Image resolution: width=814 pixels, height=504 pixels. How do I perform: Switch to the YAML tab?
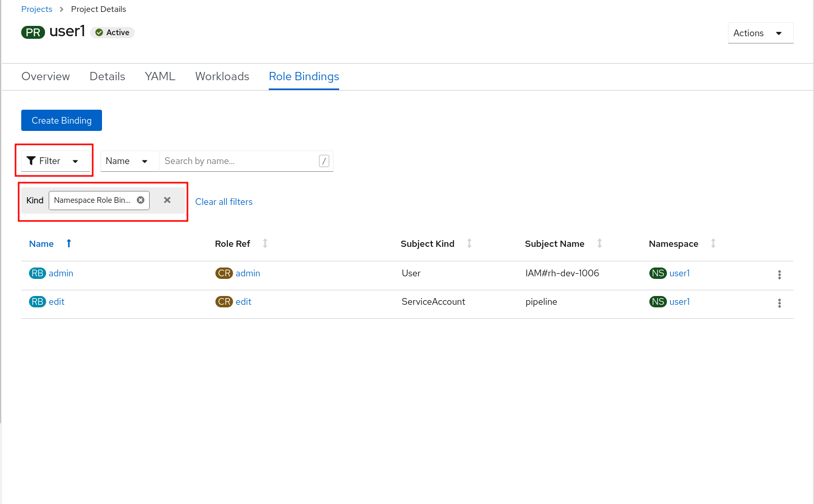[x=160, y=77]
